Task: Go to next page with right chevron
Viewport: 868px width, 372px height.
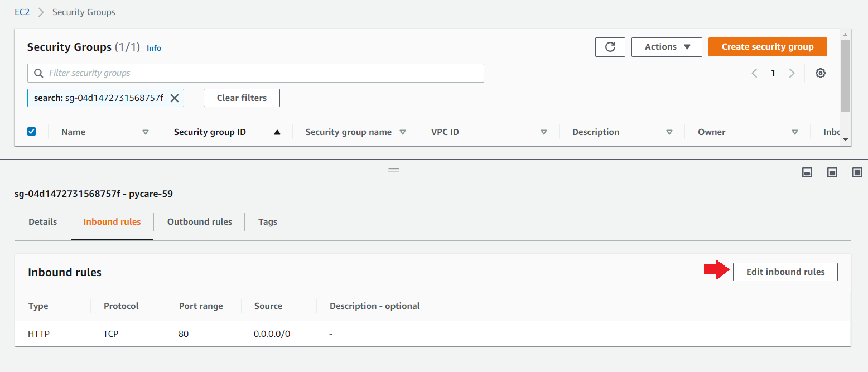Action: [x=792, y=73]
